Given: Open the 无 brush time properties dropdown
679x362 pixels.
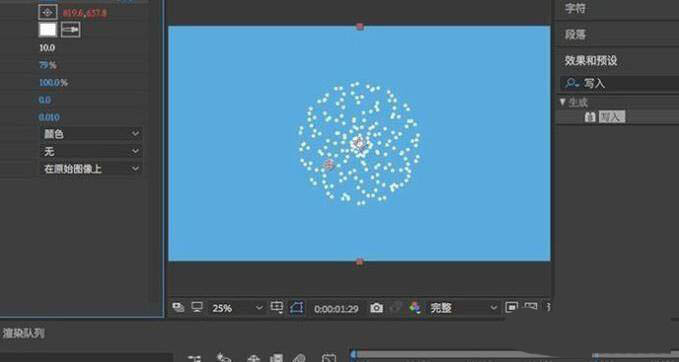Looking at the screenshot, I should (x=91, y=151).
